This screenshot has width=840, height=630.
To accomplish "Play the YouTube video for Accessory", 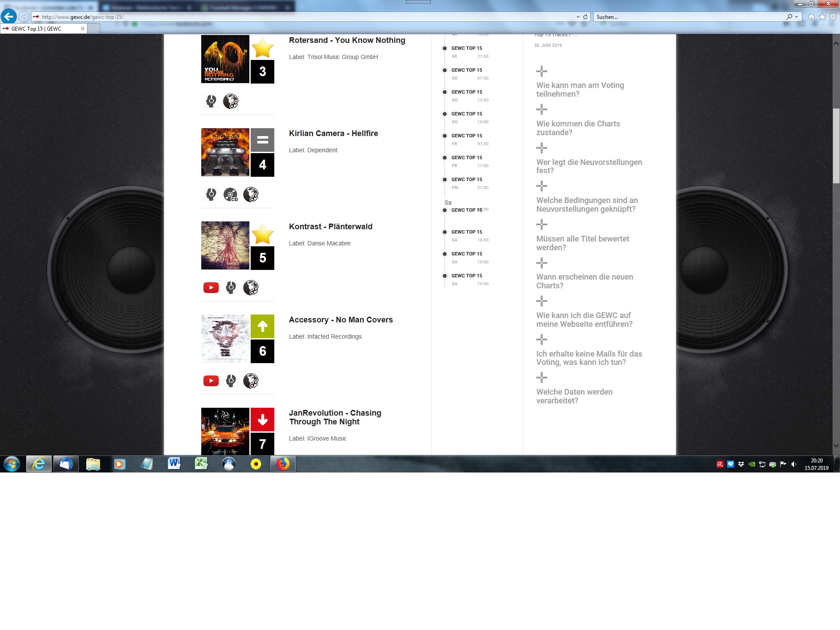I will point(211,381).
